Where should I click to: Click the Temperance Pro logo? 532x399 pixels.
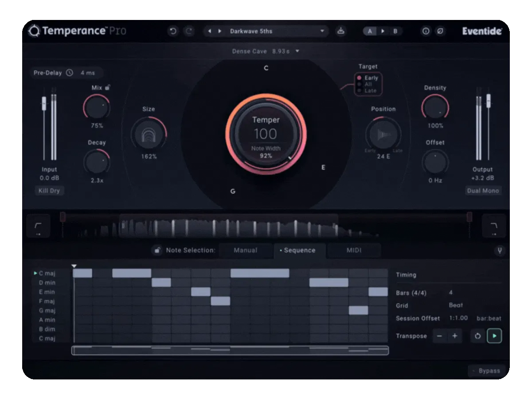[78, 31]
